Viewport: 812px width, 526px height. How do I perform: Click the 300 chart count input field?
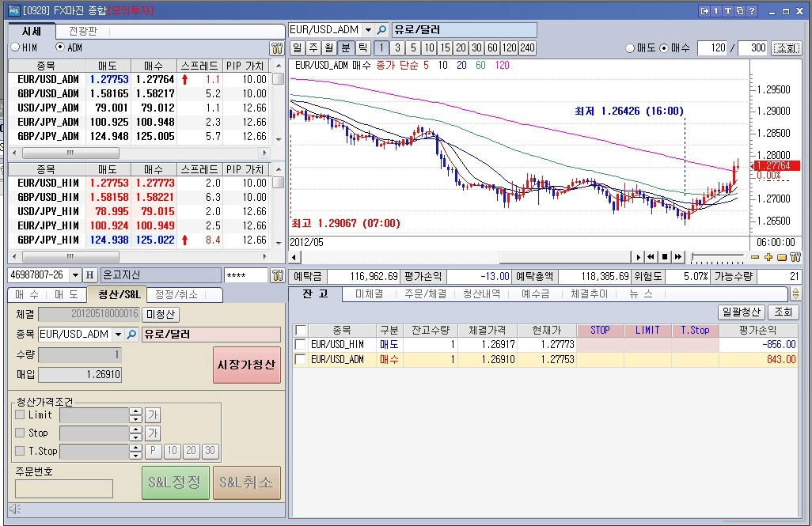pos(753,48)
